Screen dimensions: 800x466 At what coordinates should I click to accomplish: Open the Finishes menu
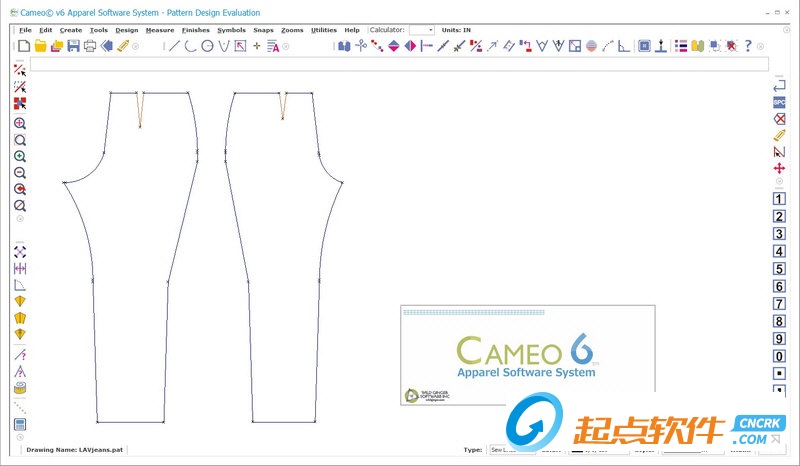coord(196,30)
